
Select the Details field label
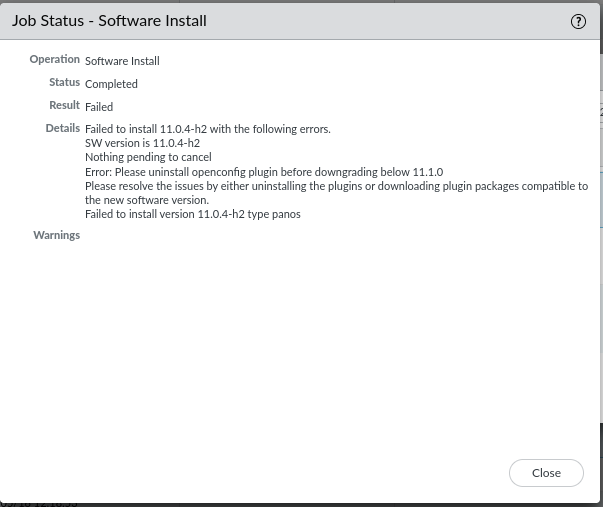click(63, 128)
